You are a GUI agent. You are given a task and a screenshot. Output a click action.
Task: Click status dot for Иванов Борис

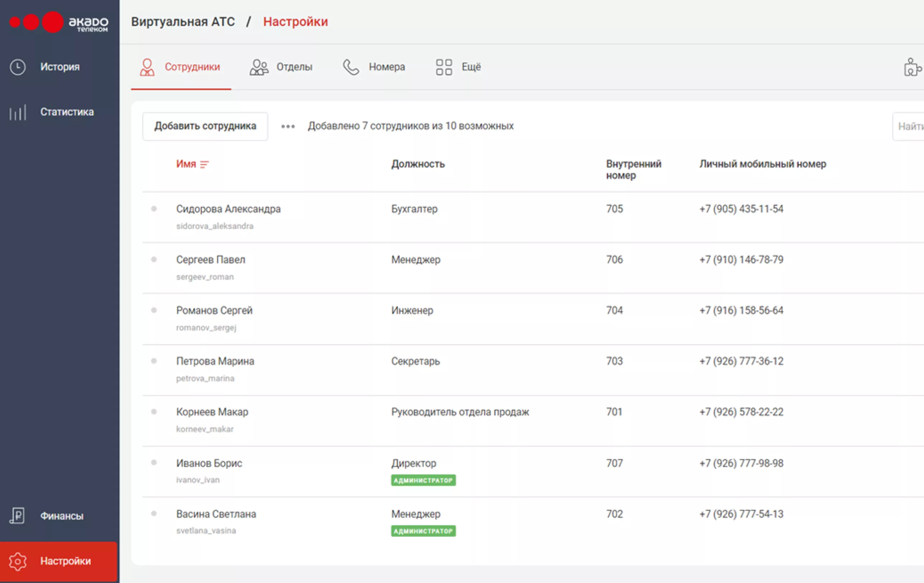point(154,462)
